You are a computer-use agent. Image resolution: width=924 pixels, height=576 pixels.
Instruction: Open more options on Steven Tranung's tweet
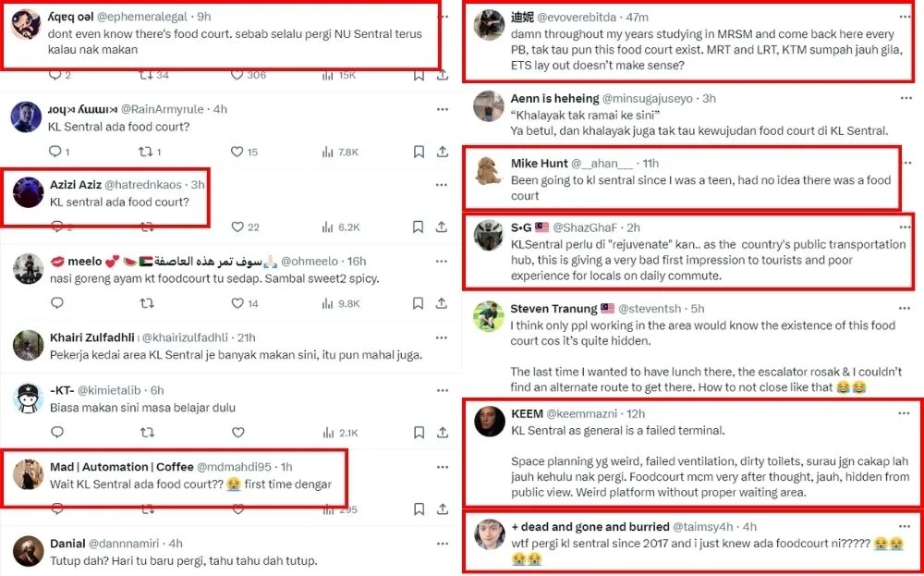905,308
